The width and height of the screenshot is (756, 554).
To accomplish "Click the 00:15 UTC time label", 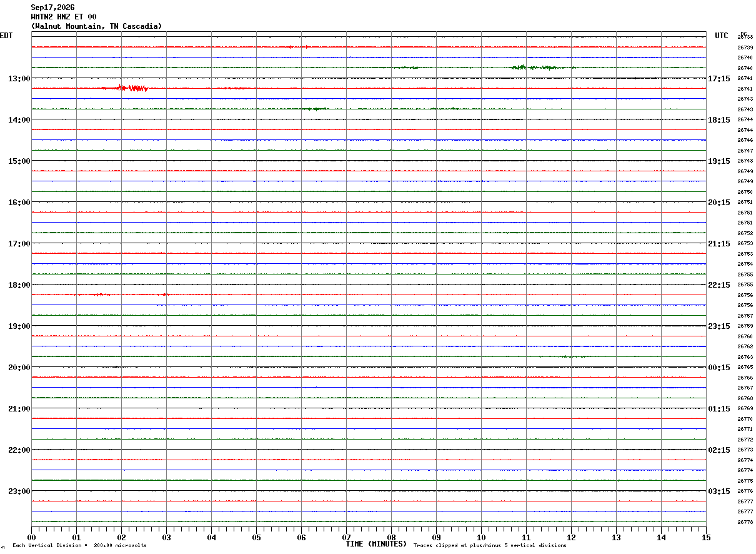I will coord(719,368).
